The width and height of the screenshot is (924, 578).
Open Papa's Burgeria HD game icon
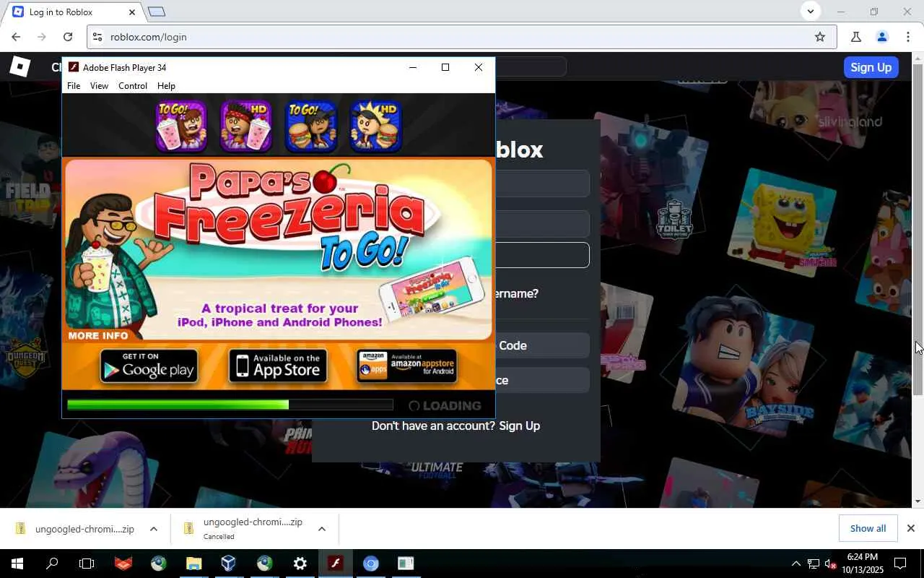coord(375,126)
